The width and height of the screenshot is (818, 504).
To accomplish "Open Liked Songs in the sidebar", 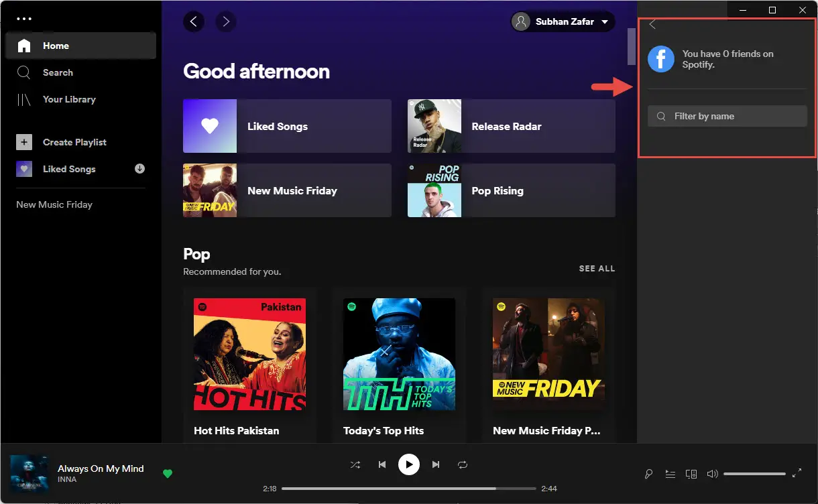I will click(x=69, y=169).
